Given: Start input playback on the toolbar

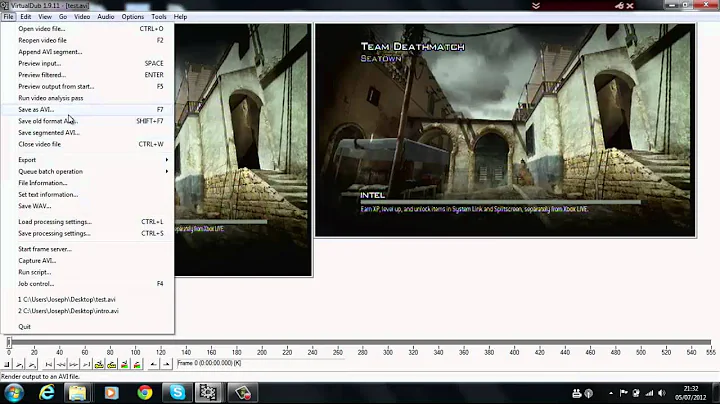Looking at the screenshot, I should point(19,365).
